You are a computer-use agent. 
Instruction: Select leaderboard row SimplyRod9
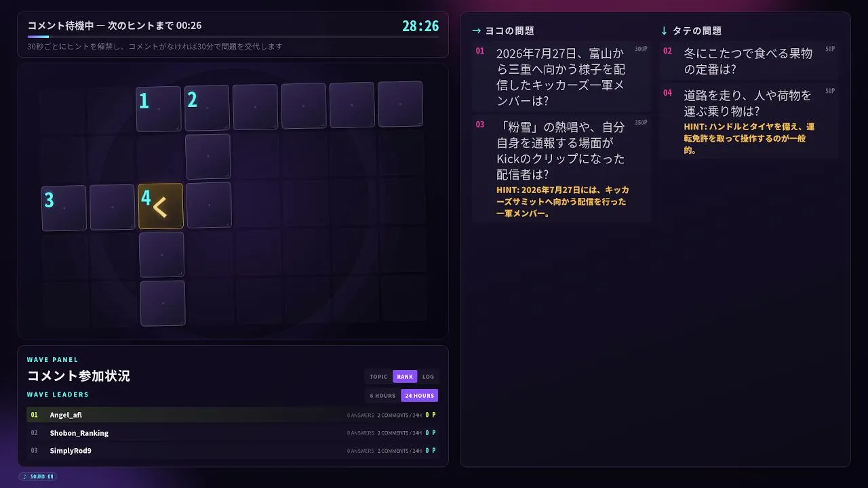coord(233,450)
